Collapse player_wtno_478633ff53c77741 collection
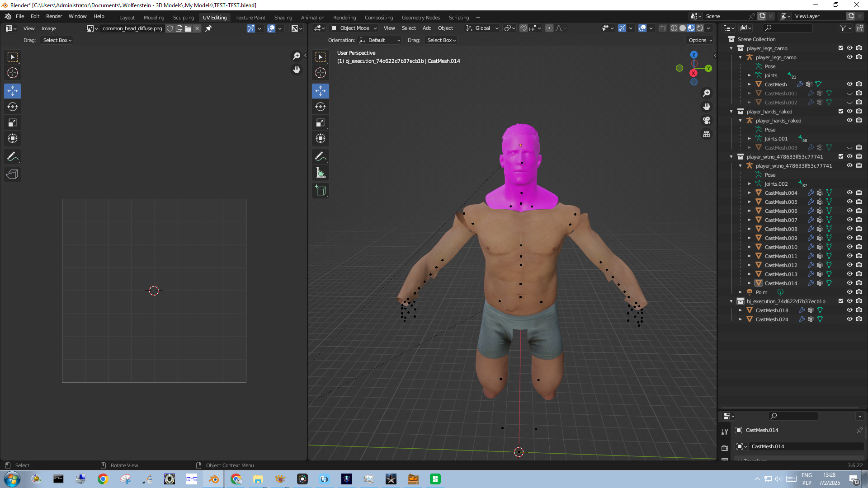868x488 pixels. pos(731,157)
